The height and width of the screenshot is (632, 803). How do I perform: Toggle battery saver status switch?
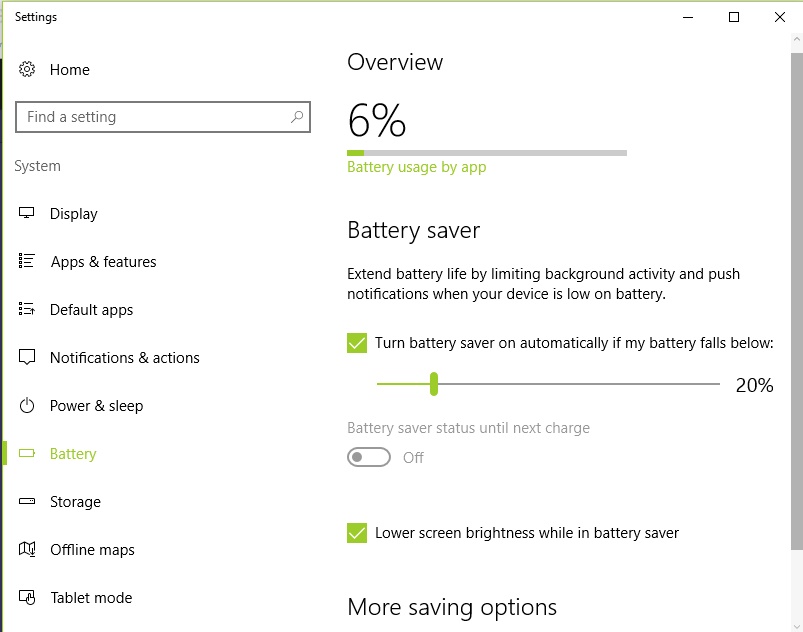[x=368, y=457]
